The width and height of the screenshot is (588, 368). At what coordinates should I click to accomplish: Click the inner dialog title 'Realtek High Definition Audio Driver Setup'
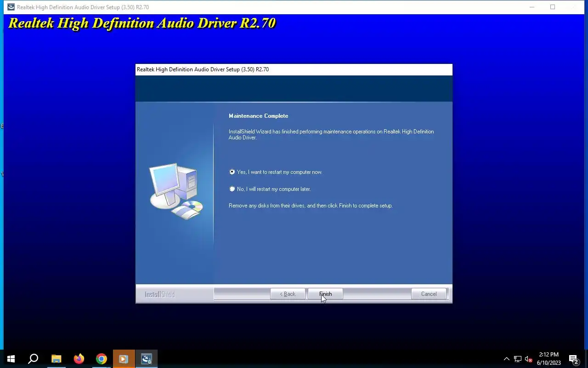click(203, 69)
